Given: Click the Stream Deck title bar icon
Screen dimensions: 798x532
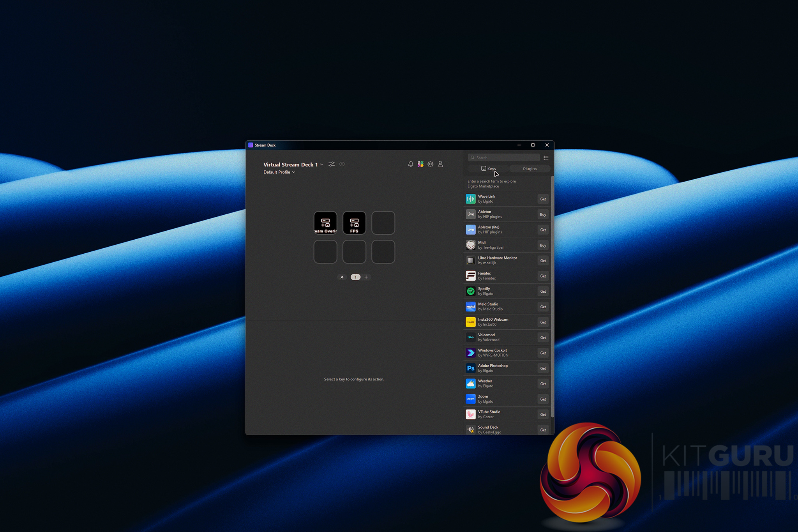Looking at the screenshot, I should [251, 145].
